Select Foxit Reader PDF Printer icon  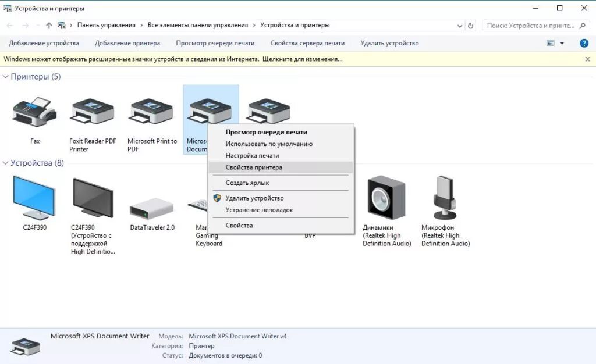click(93, 112)
